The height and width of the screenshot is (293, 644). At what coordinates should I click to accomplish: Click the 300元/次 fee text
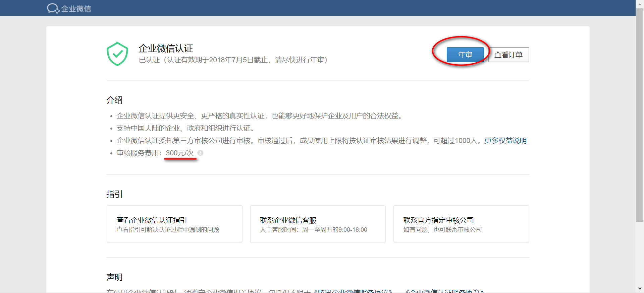click(180, 153)
